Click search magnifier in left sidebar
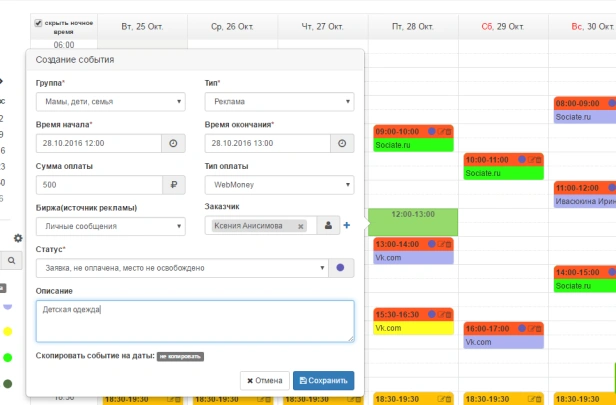Viewport: 616px width, 405px height. [x=11, y=260]
